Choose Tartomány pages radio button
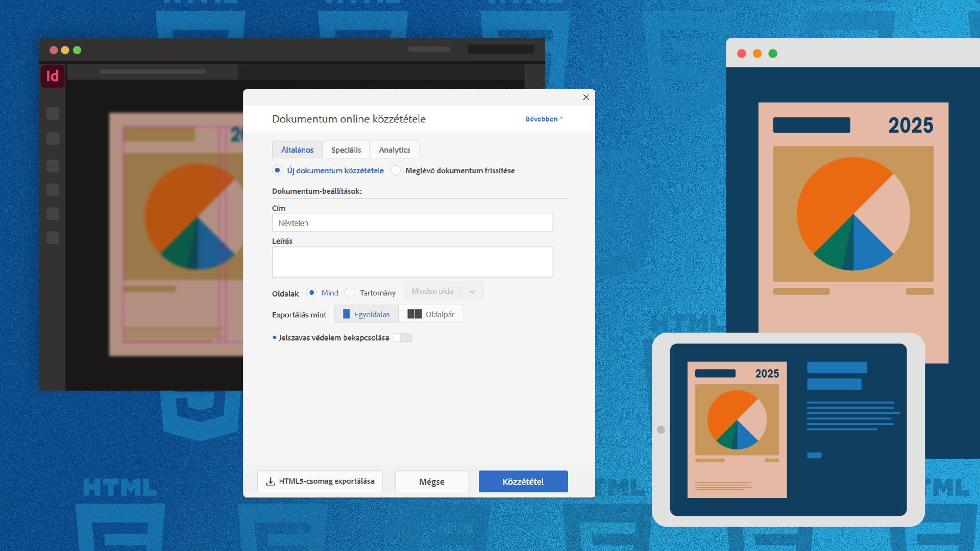The image size is (980, 551). (350, 293)
